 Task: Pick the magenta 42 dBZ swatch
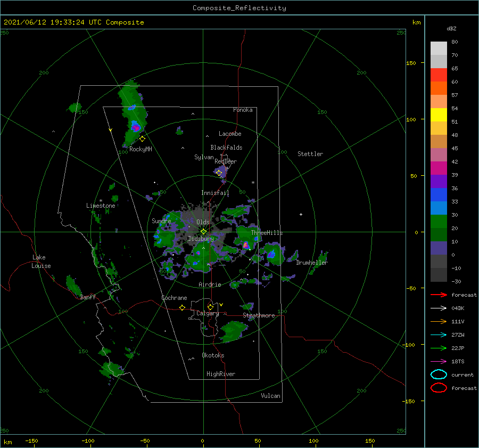click(439, 168)
